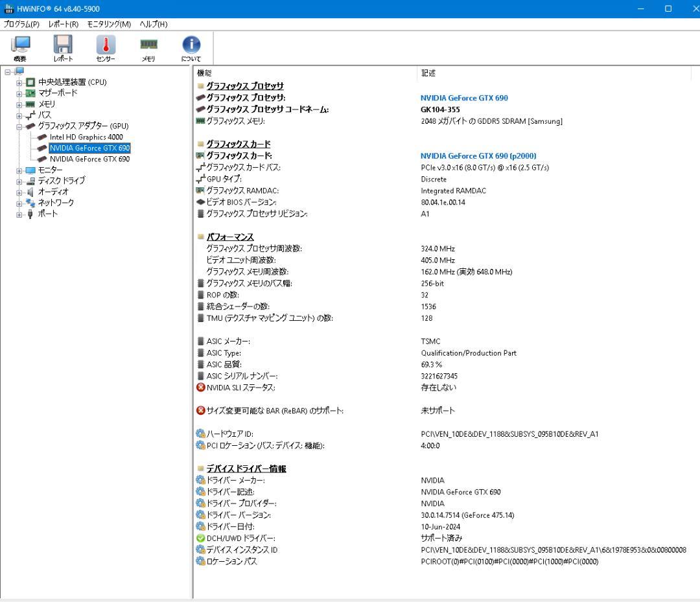700x602 pixels.
Task: Select the ポート tree item label
Action: click(48, 214)
